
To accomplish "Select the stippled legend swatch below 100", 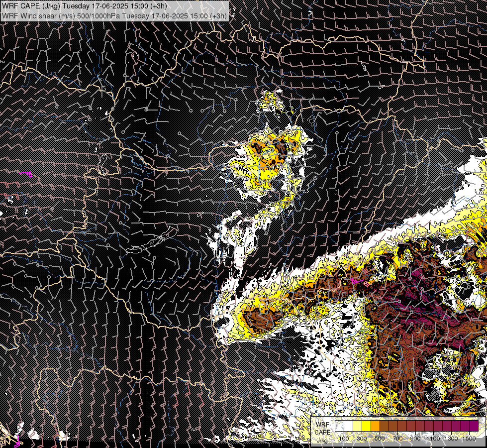I will pos(339,426).
